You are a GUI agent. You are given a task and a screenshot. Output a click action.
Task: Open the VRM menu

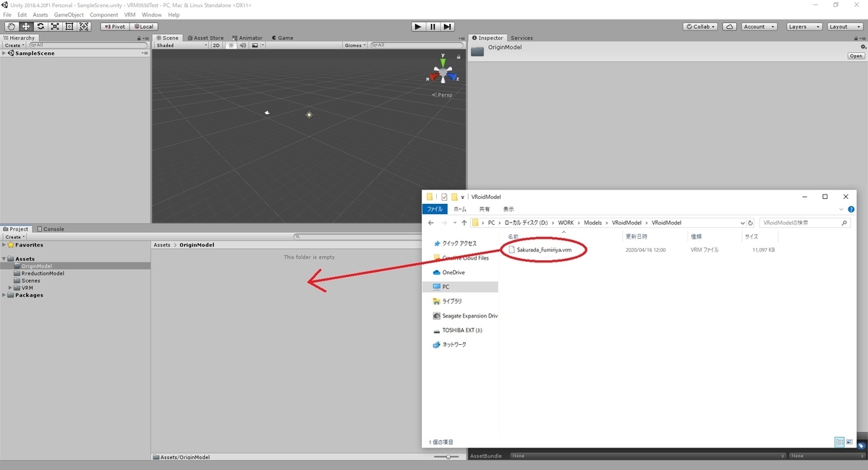click(x=129, y=14)
